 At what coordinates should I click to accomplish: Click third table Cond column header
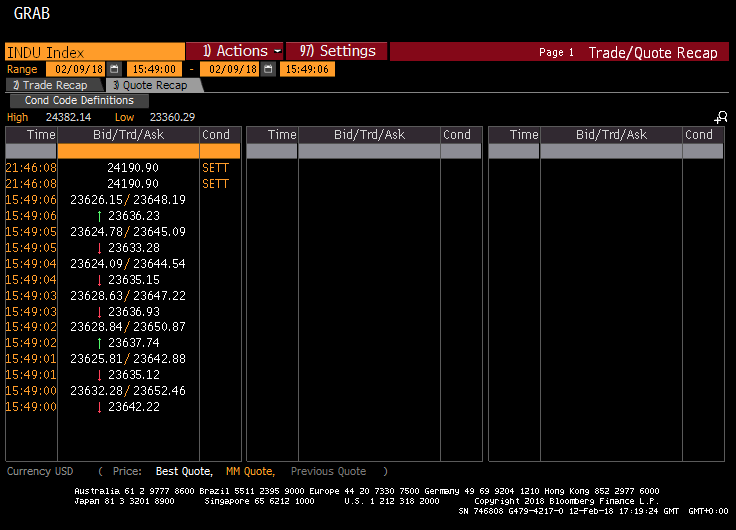click(x=703, y=135)
